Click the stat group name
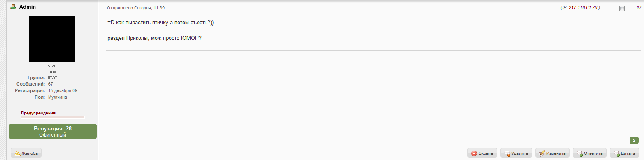Viewport: 644px width, 160px height. click(x=52, y=77)
